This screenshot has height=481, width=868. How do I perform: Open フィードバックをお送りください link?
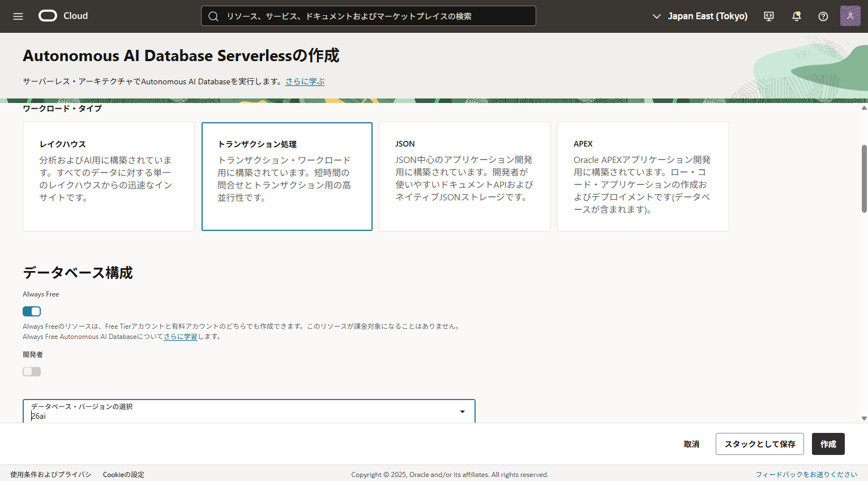[x=806, y=475]
